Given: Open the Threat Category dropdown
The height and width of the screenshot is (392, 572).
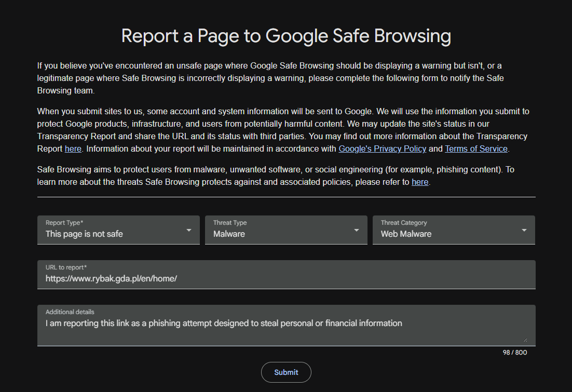Looking at the screenshot, I should [454, 230].
